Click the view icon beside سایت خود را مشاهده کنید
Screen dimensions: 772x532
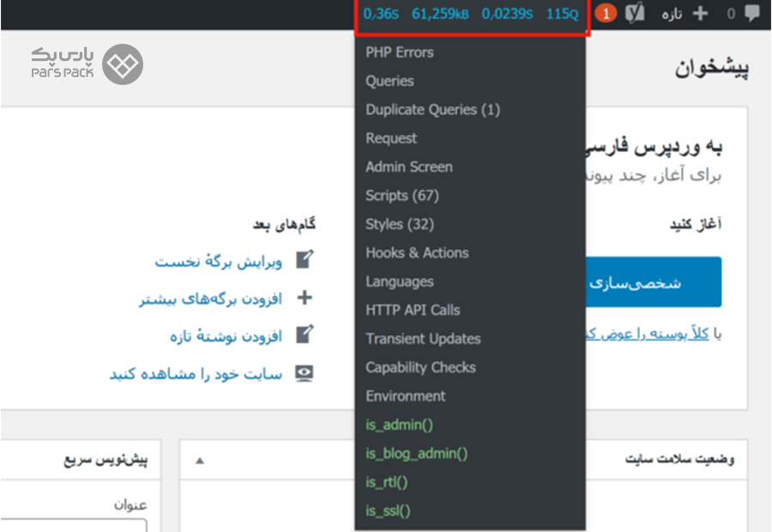305,374
